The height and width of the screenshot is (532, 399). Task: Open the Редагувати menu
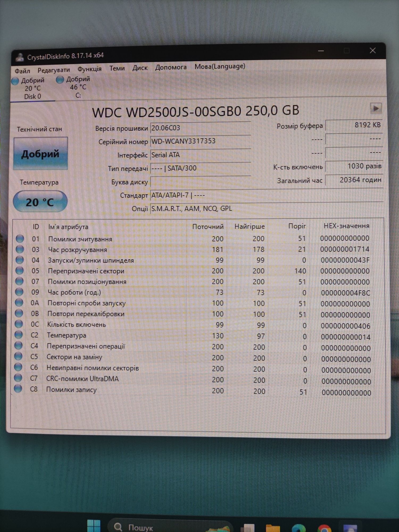pos(54,70)
